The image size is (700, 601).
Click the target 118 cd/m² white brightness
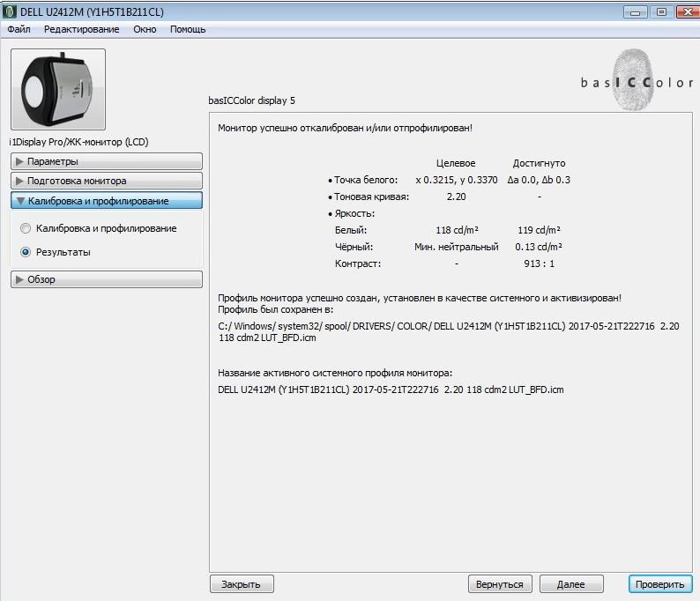457,230
